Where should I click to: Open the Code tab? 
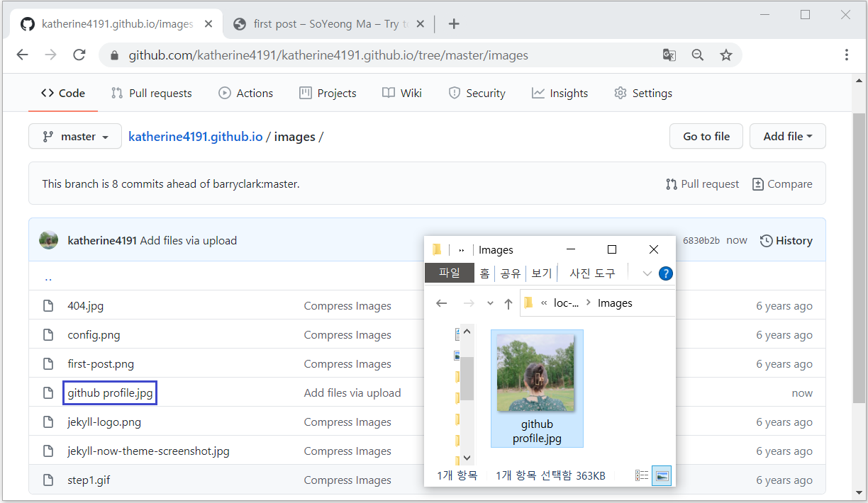point(63,93)
